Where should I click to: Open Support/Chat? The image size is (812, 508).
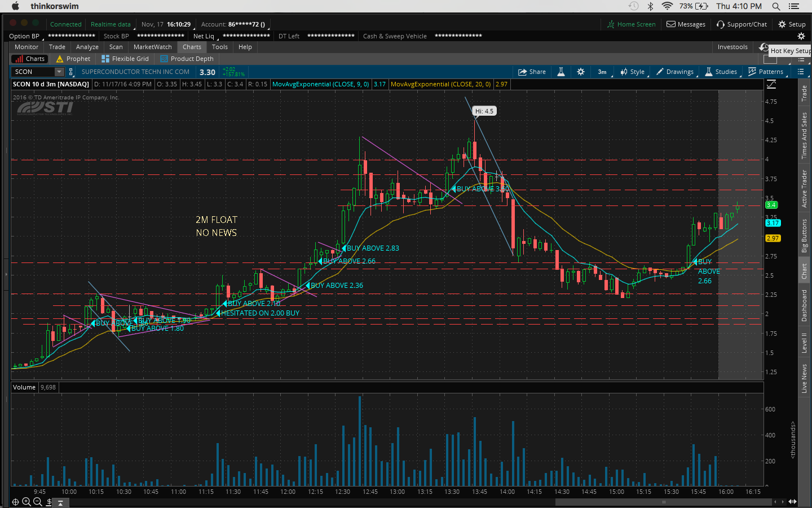(742, 24)
